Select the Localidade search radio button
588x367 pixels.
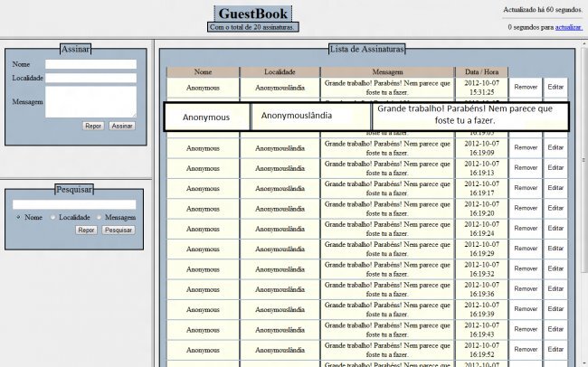pyautogui.click(x=52, y=218)
